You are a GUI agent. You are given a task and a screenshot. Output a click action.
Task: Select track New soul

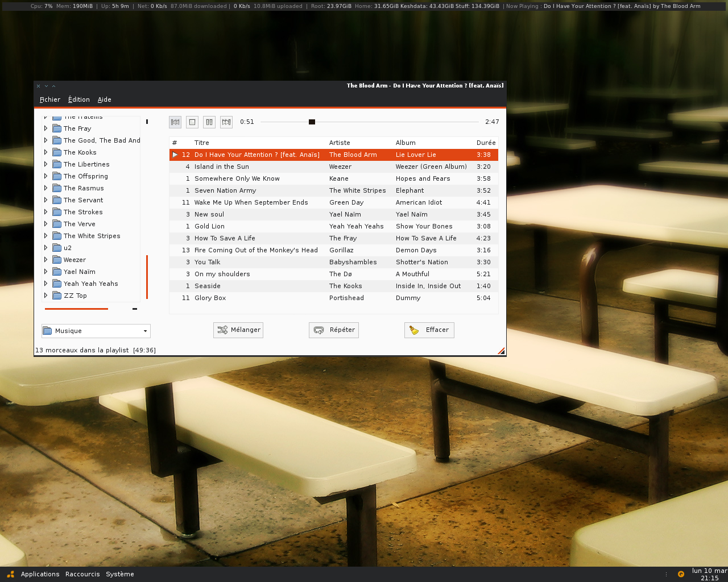[333, 214]
